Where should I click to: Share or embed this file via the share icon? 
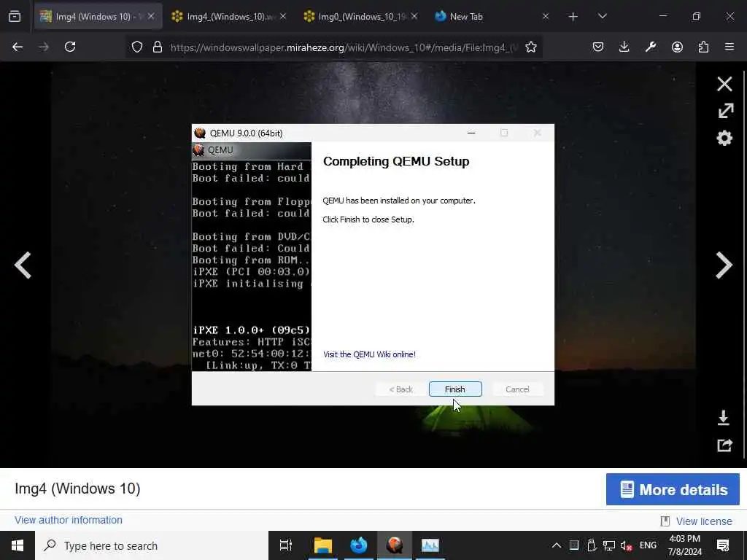pos(724,446)
